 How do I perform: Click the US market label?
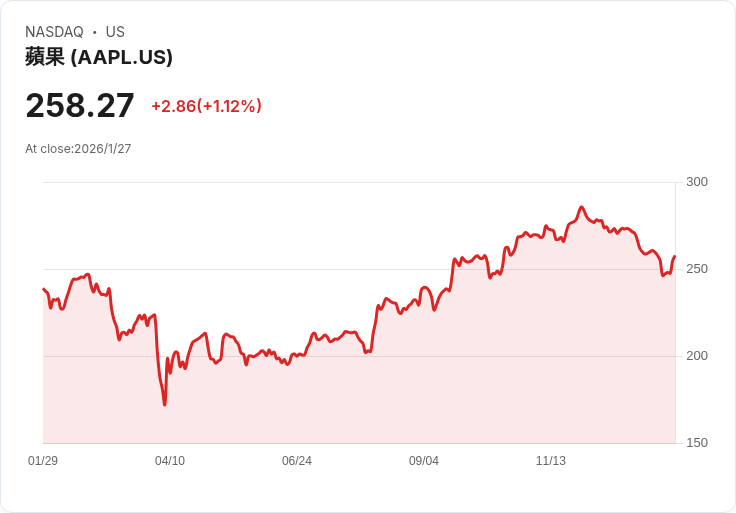click(115, 32)
